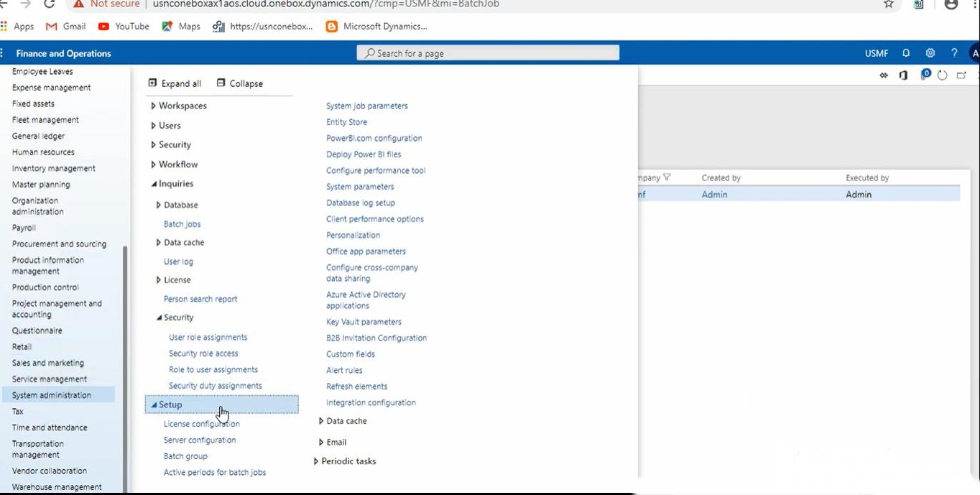Screen dimensions: 980x495
Task: Open the Batch jobs link
Action: tap(182, 224)
